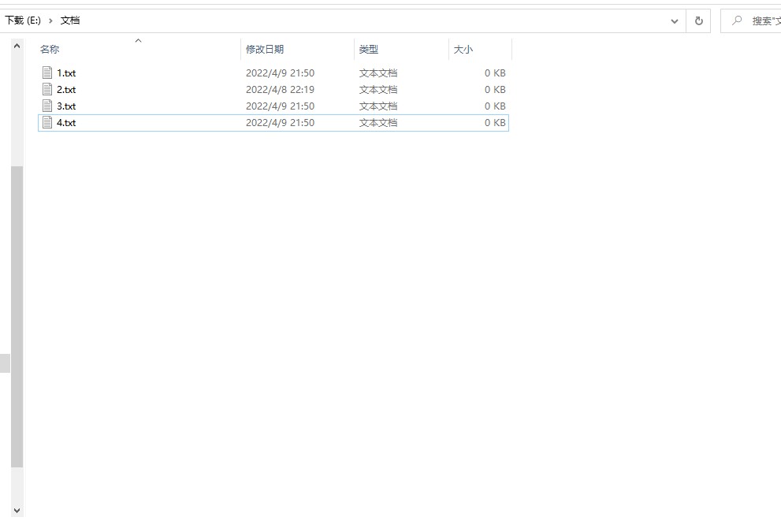Expand the breadcrumb chevron after 下载 (E:)
This screenshot has height=532, width=781.
[50, 21]
